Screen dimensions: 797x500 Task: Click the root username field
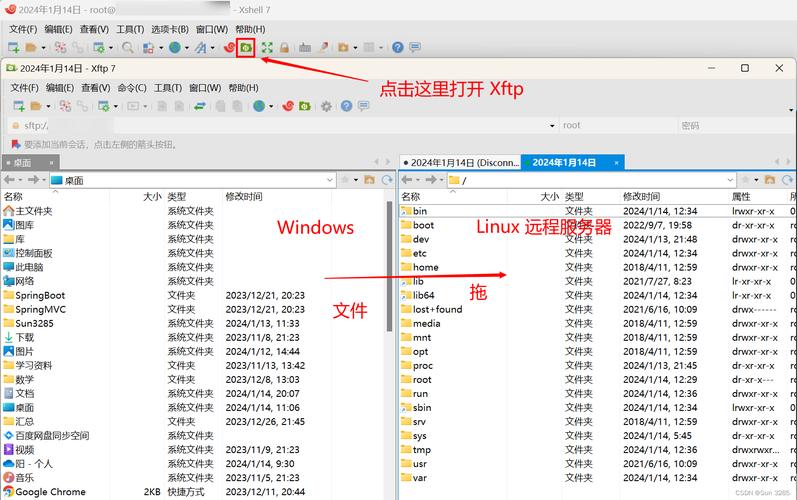point(618,126)
